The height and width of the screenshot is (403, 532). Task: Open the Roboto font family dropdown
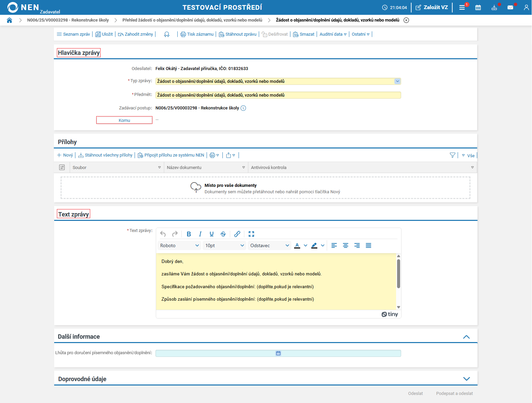(180, 245)
